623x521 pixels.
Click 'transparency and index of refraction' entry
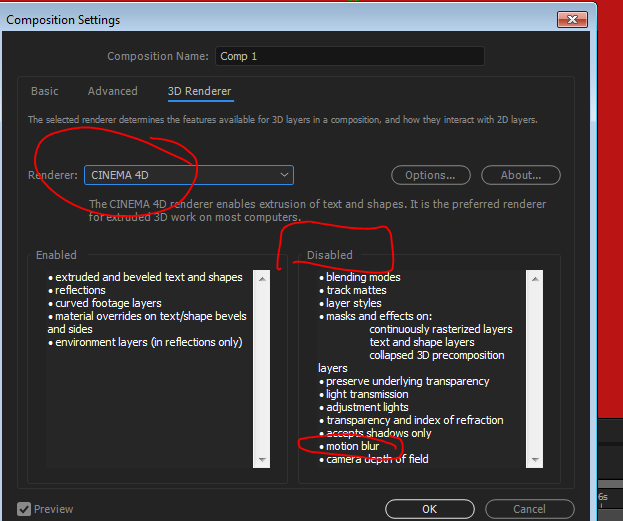point(411,420)
